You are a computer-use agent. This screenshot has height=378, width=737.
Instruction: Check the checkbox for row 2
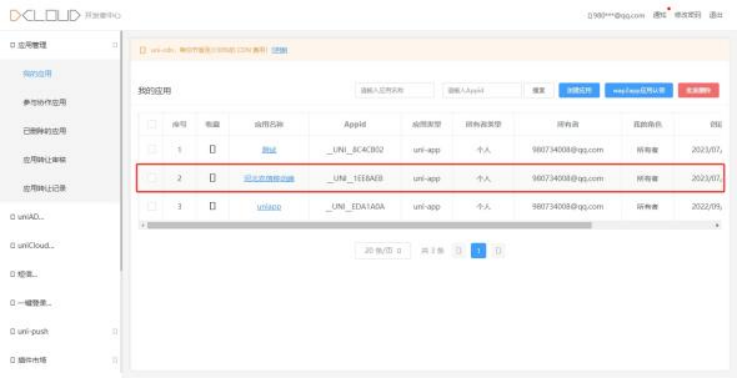click(x=151, y=178)
